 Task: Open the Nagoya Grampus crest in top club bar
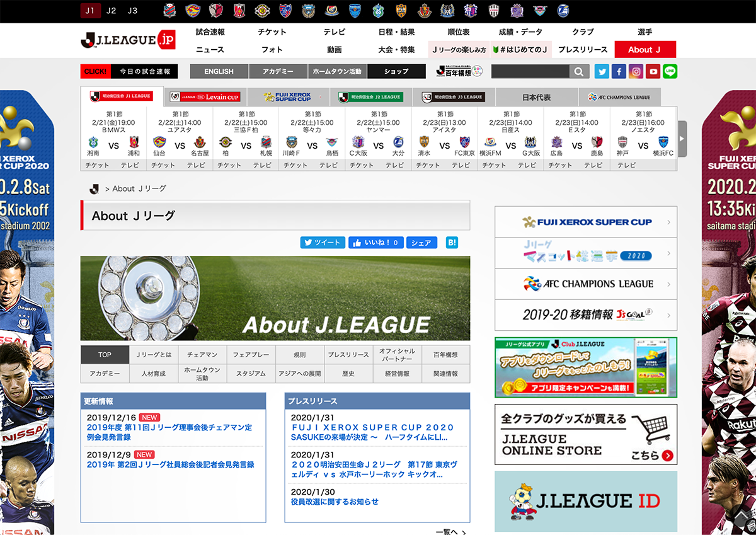pos(425,10)
